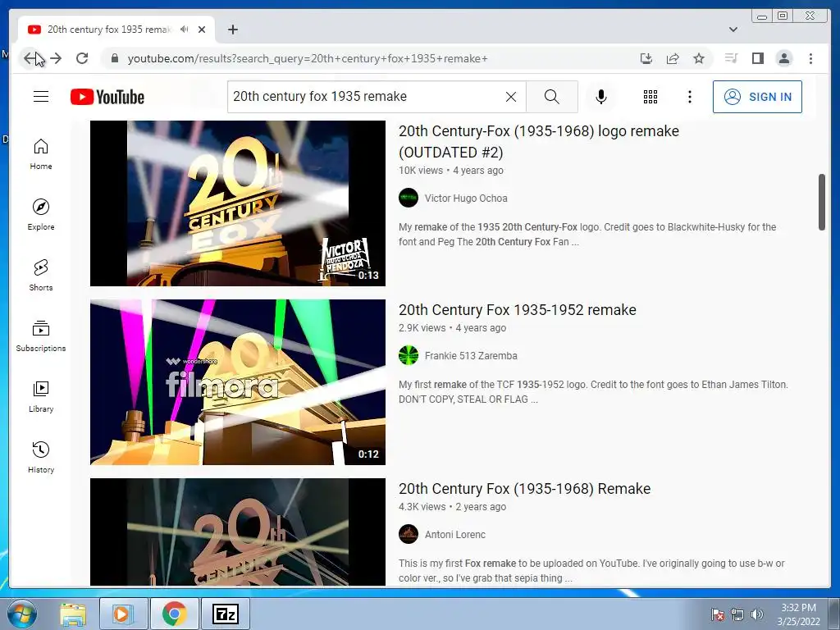
Task: Visit Antoni Lorenc channel name
Action: (x=455, y=535)
